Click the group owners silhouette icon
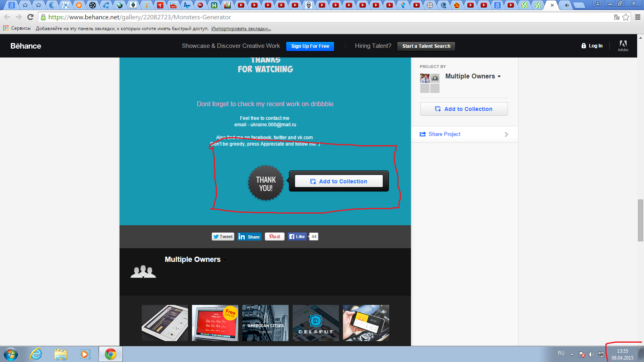 pos(143,271)
